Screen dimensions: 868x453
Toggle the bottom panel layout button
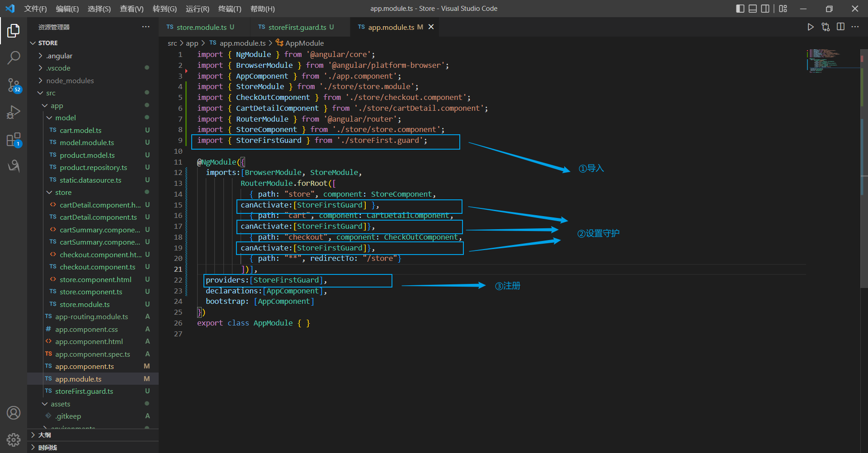tap(753, 9)
